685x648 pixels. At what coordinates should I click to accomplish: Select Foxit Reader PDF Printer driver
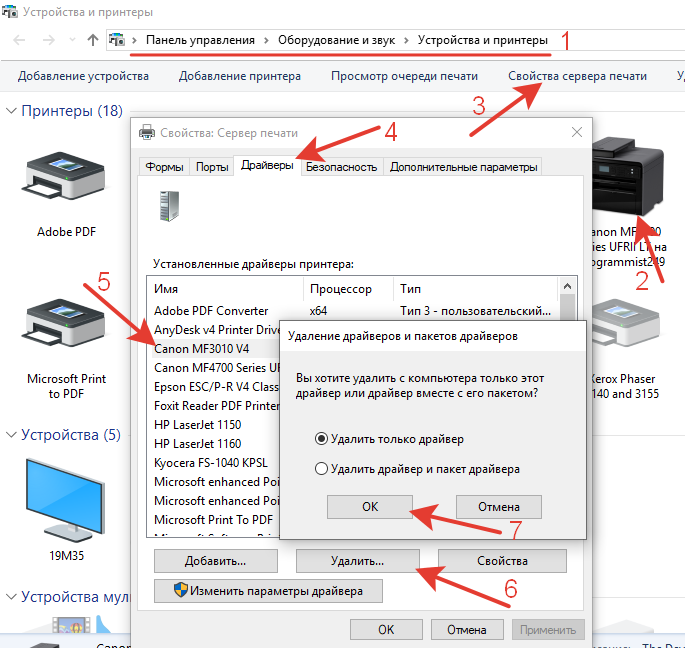[216, 406]
